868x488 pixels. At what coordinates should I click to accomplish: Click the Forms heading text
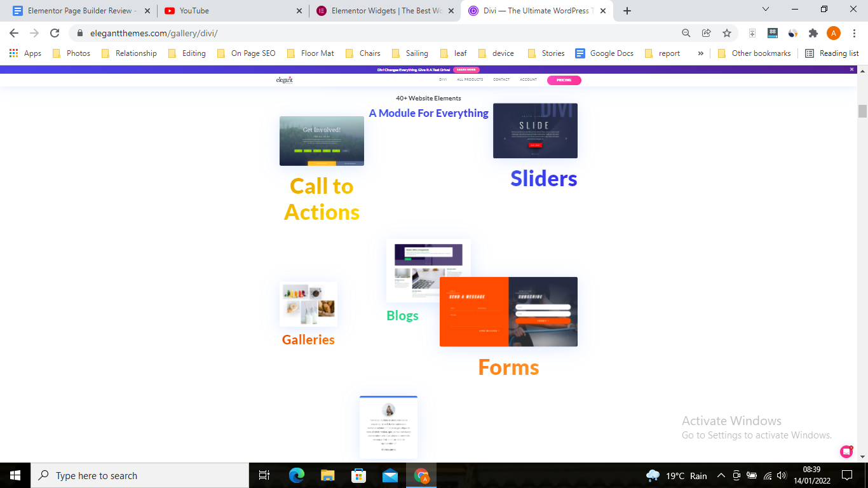click(x=508, y=367)
